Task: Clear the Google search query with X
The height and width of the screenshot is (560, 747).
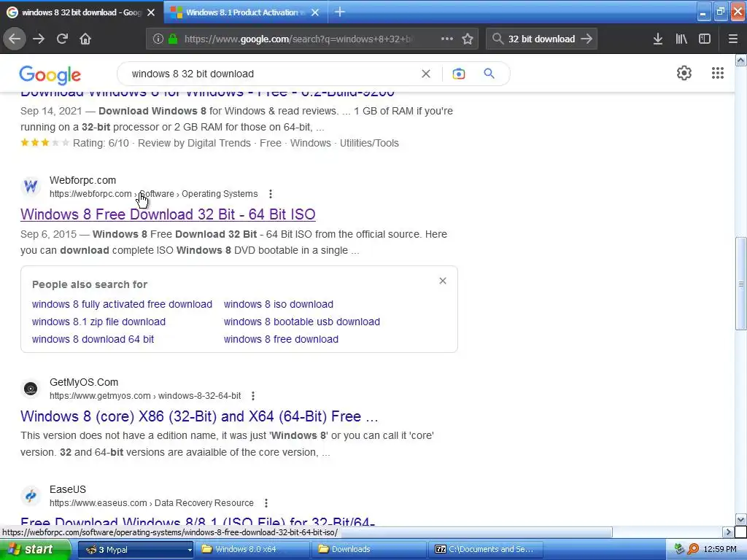Action: click(425, 74)
